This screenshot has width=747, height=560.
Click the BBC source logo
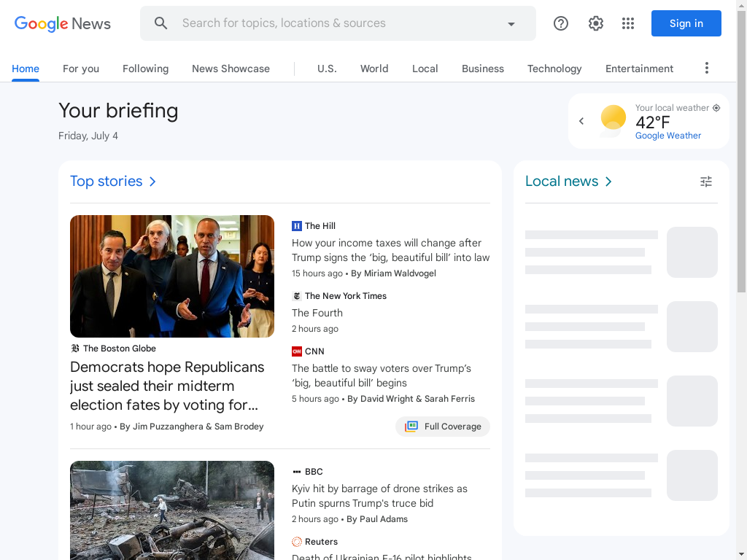(297, 472)
